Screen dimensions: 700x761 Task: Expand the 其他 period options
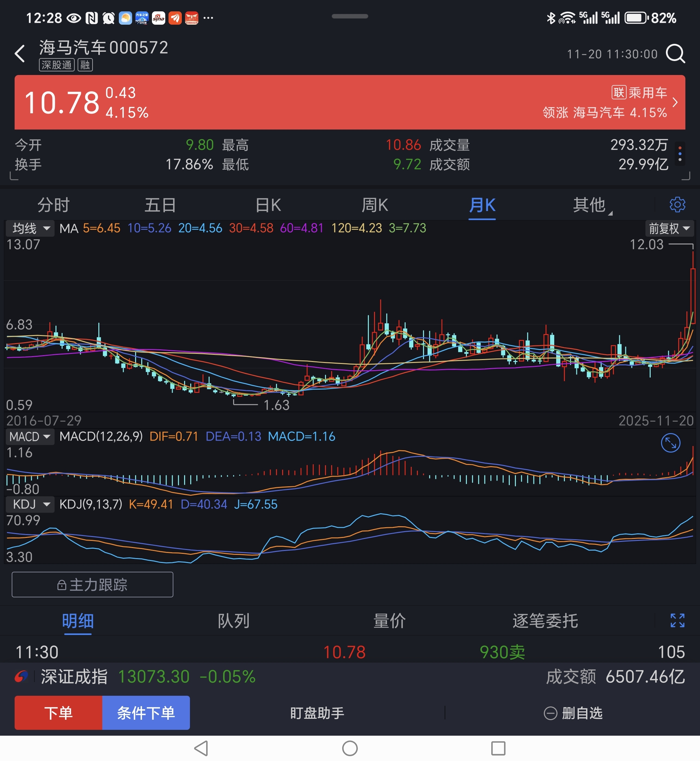click(x=590, y=205)
